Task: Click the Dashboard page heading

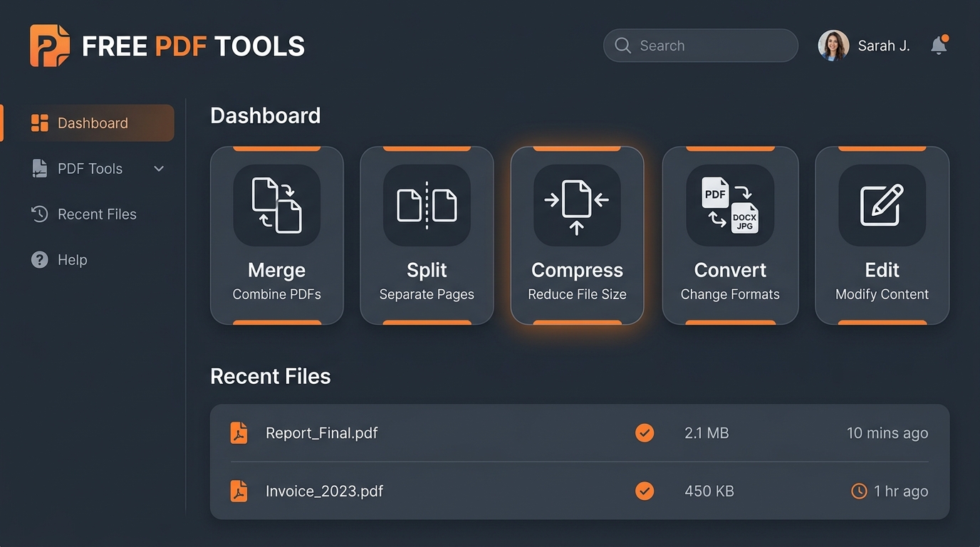Action: [x=266, y=115]
